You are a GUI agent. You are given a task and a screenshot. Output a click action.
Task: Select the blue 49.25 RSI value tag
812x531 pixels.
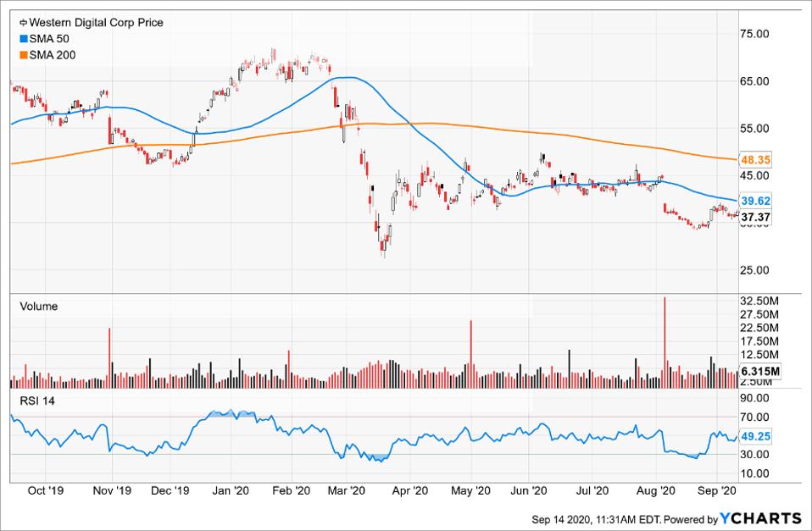point(754,436)
